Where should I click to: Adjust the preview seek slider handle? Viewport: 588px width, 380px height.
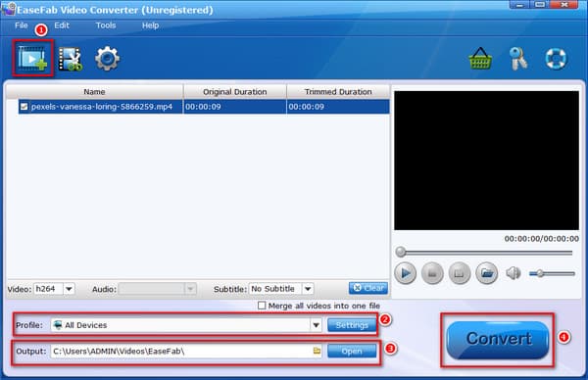point(401,252)
